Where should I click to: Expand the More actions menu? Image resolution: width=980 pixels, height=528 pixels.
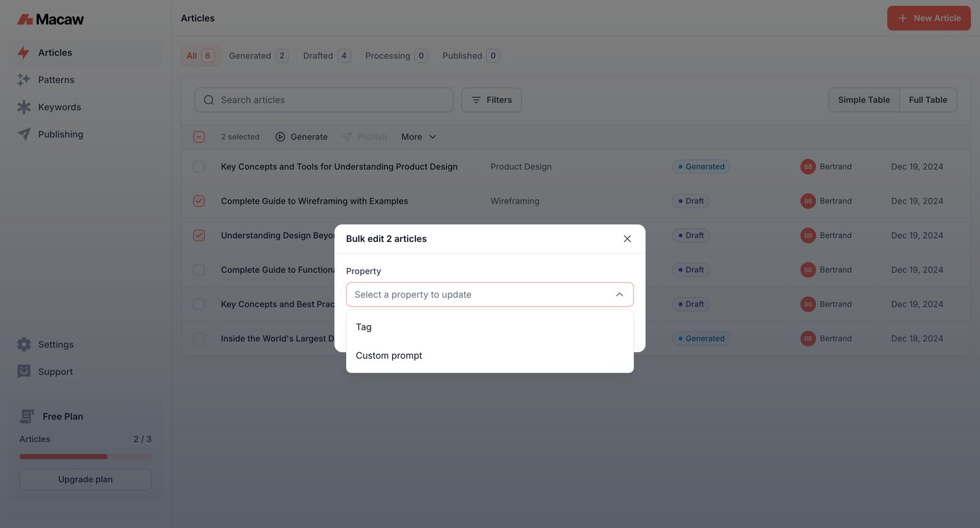click(419, 137)
